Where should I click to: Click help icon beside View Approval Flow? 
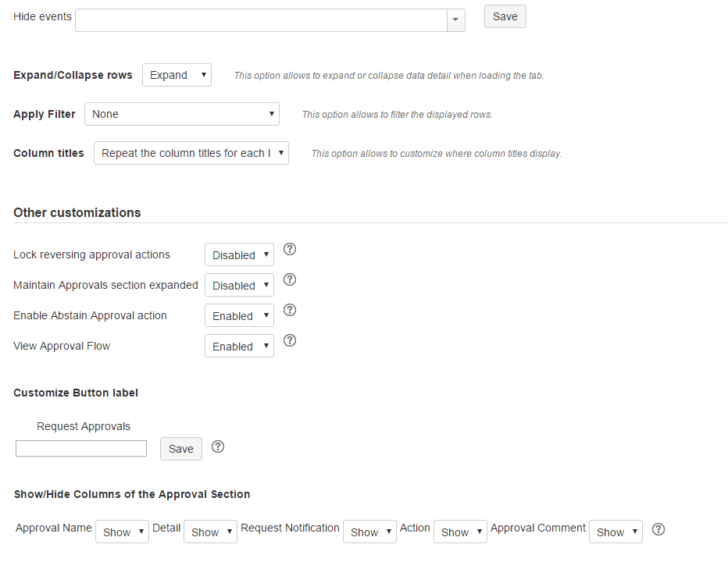(289, 341)
